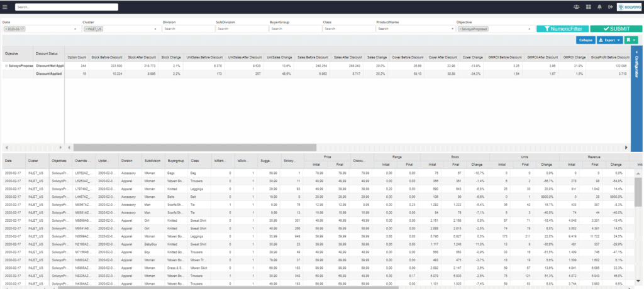Click the Division search field
Screen dimensions: 644x289
click(x=189, y=29)
